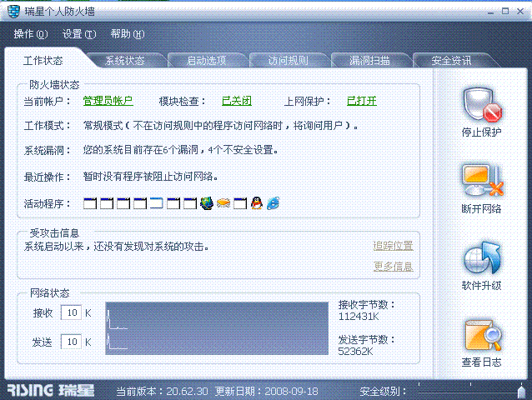Select the blue-highlighted window icon in 活动程序

[x=157, y=203]
